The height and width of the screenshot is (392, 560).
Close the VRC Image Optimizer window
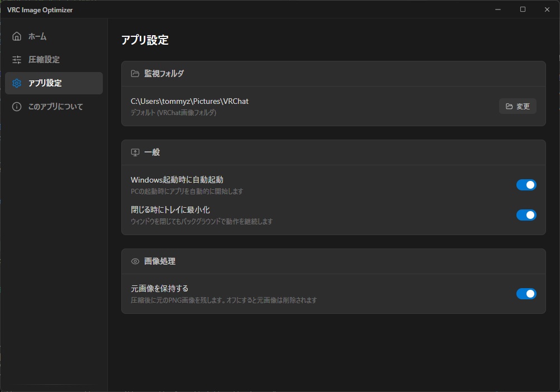547,9
